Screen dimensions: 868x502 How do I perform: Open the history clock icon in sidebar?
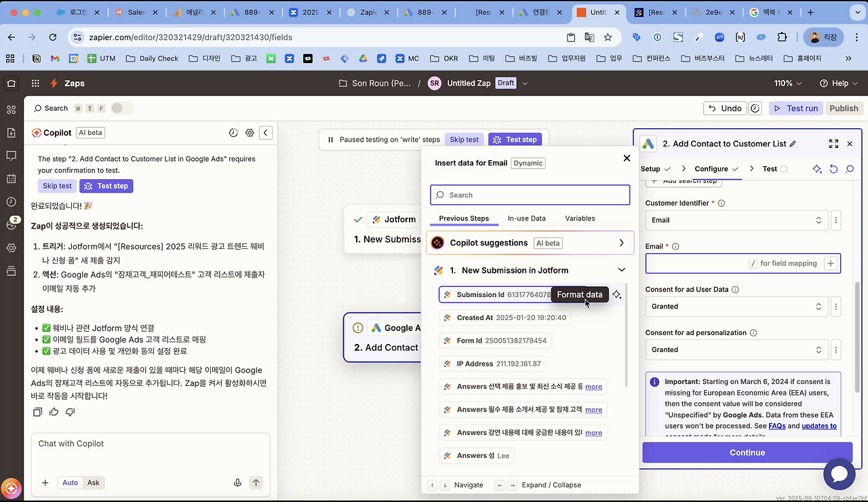tap(11, 202)
